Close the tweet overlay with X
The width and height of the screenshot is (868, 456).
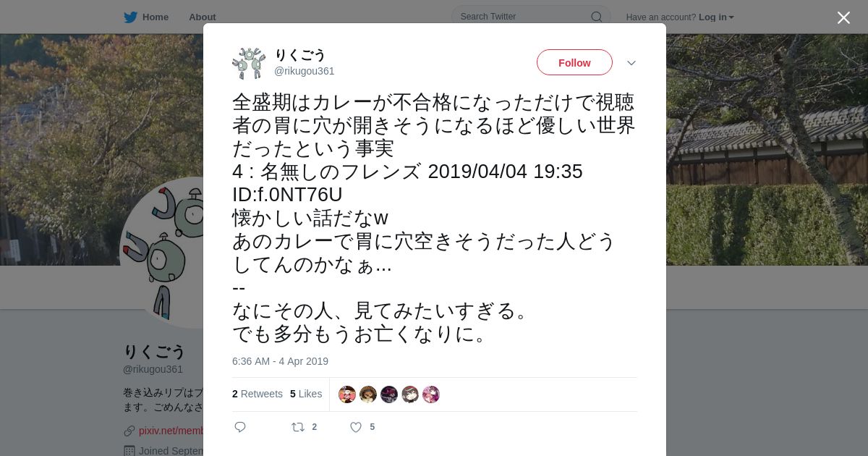(x=843, y=17)
